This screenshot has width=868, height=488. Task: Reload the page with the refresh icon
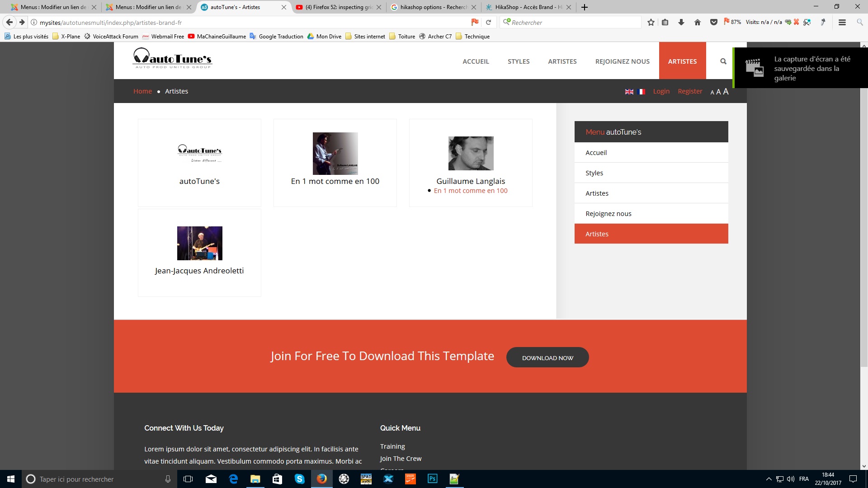coord(488,22)
